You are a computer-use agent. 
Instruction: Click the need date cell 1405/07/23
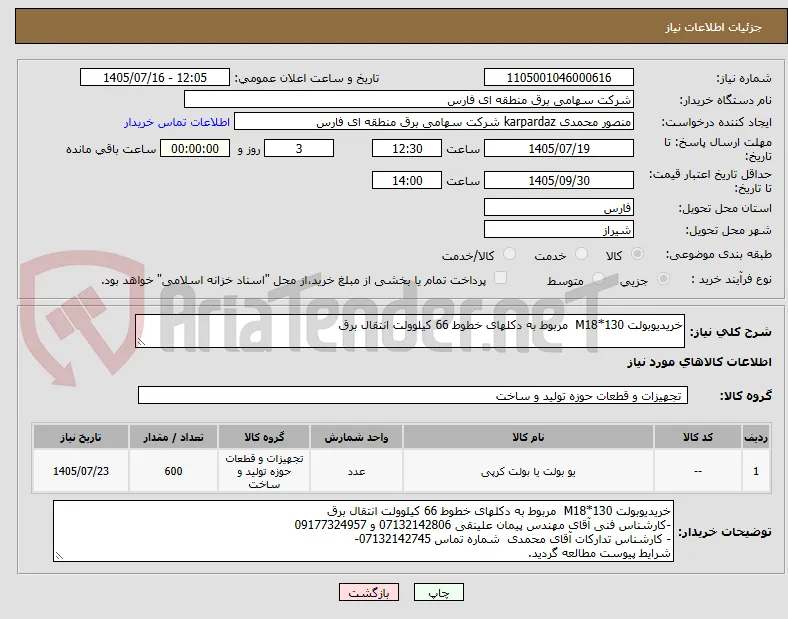pyautogui.click(x=81, y=471)
